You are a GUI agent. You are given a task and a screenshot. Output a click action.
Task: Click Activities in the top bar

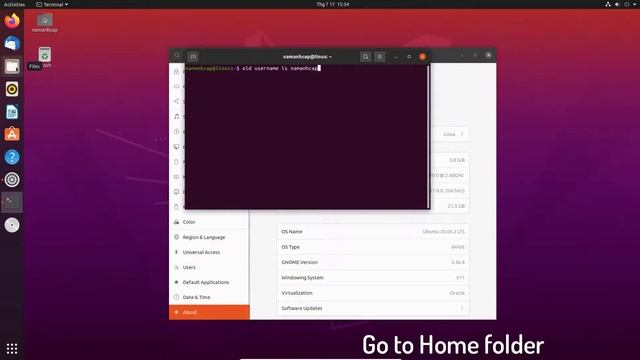pyautogui.click(x=14, y=4)
